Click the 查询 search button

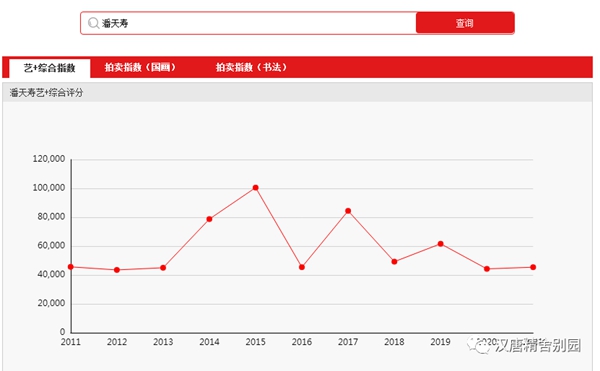(465, 23)
